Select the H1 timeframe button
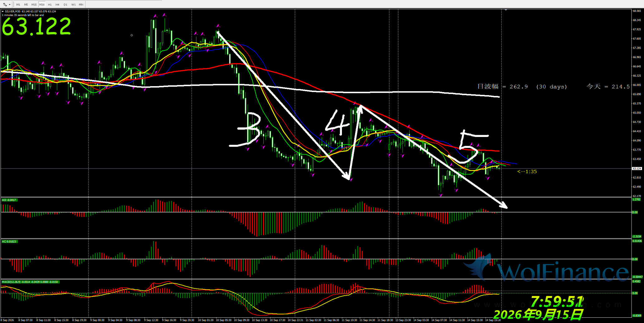This screenshot has width=644, height=323. coord(50,5)
